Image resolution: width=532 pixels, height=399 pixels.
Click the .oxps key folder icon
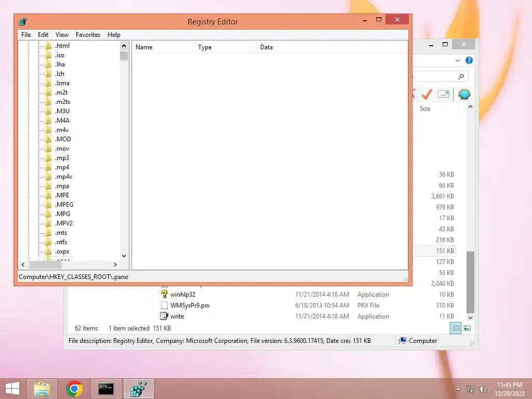pyautogui.click(x=48, y=251)
